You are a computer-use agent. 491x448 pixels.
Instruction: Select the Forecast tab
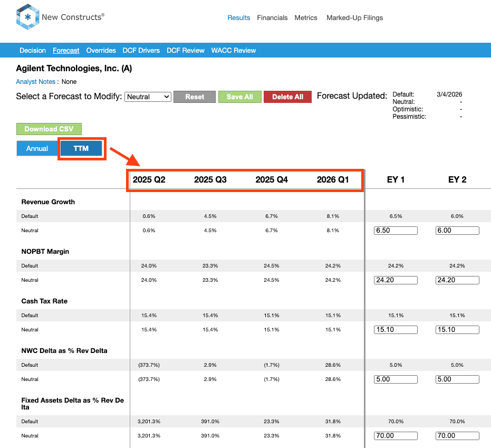click(x=66, y=51)
